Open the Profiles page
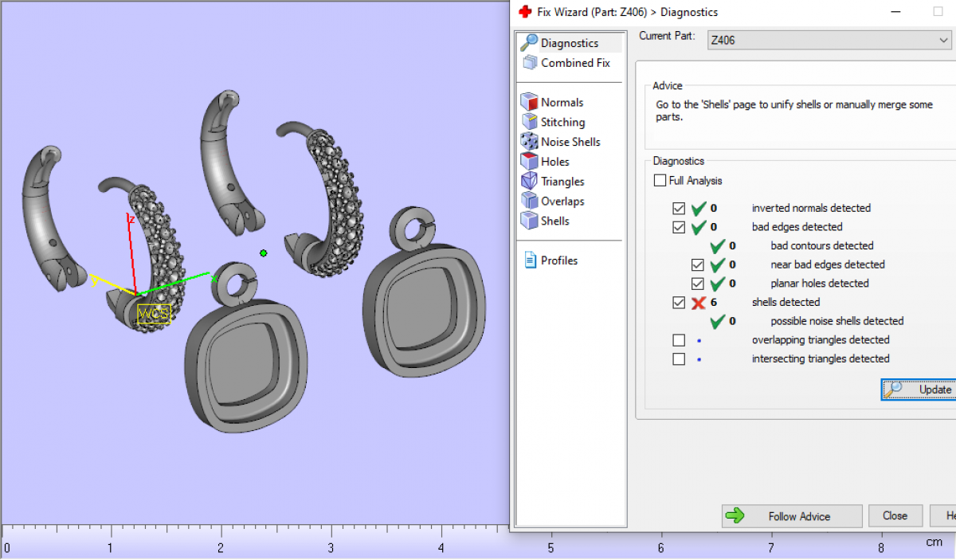The image size is (956, 560). 558,260
